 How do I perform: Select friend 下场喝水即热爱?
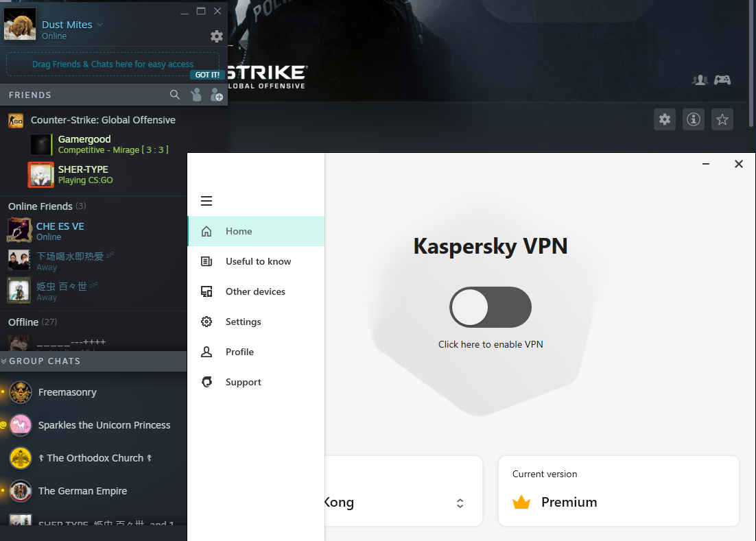[93, 260]
